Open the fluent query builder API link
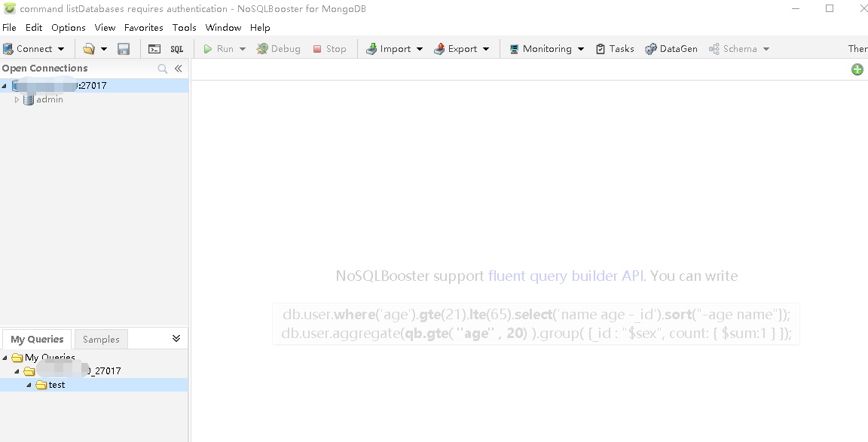Viewport: 868px width, 442px height. pos(565,276)
